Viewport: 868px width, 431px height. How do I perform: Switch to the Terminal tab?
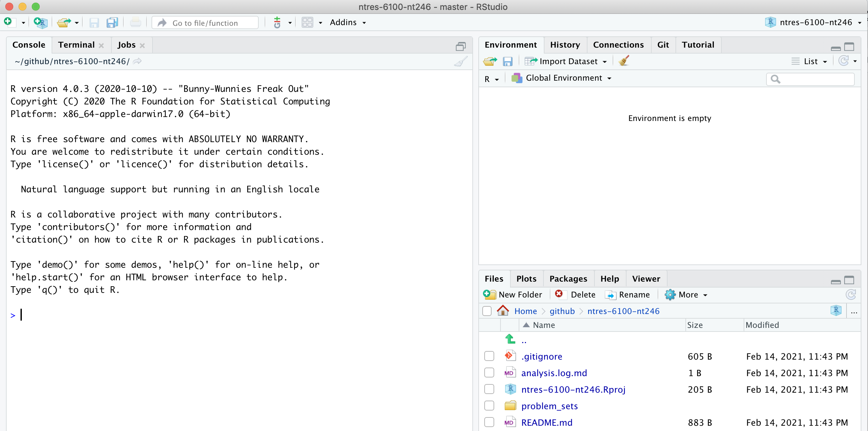76,45
